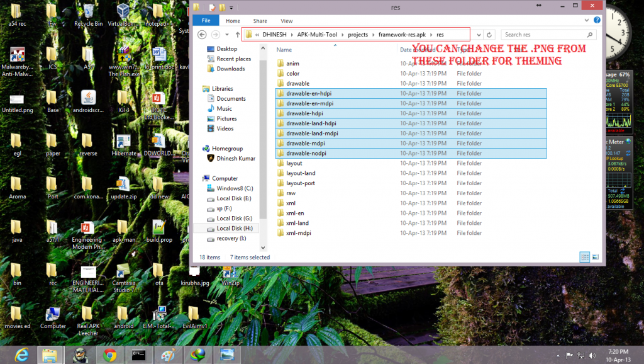644x364 pixels.
Task: Select the Real APK Leecher folder
Action: tap(88, 321)
